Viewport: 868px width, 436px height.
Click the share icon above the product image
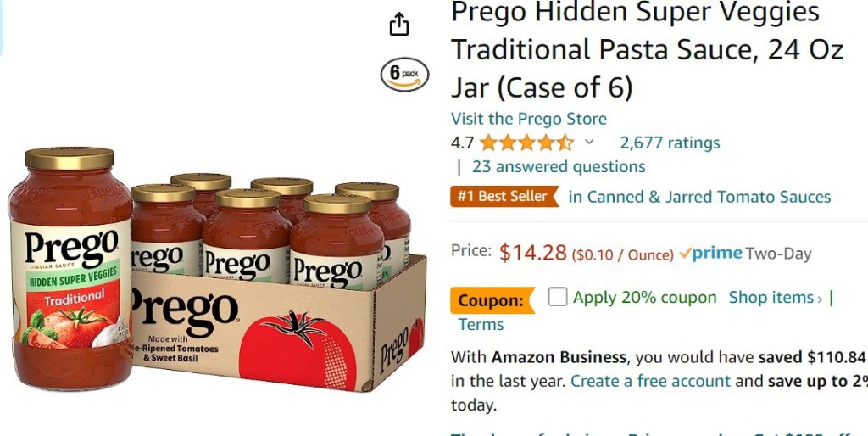coord(399,24)
